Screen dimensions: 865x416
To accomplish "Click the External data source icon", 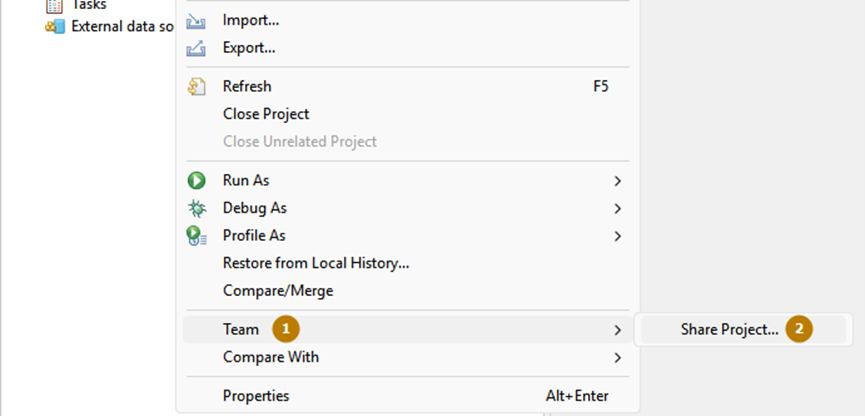I will click(x=55, y=26).
